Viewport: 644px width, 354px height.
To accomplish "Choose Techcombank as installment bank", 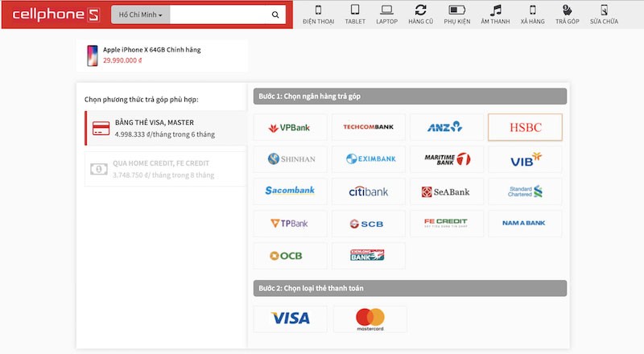I will [x=369, y=127].
